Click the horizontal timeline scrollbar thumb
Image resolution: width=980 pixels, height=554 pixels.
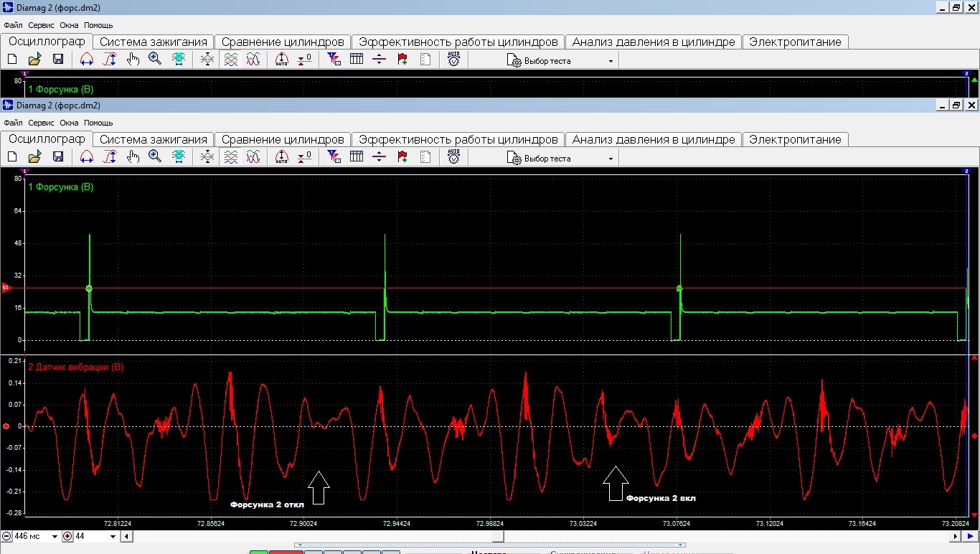(497, 536)
